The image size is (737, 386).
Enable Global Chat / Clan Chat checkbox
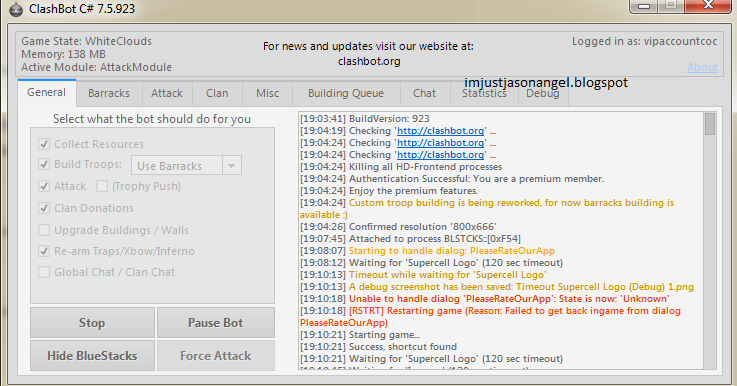click(44, 272)
